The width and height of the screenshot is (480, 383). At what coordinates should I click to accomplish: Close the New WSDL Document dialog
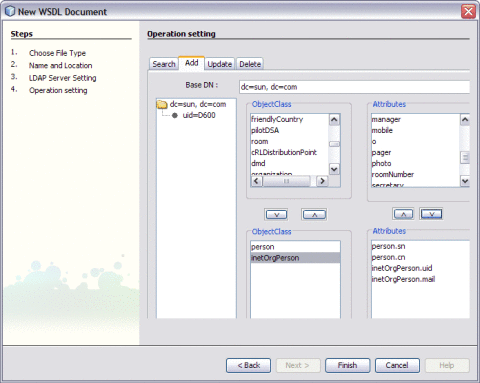468,12
